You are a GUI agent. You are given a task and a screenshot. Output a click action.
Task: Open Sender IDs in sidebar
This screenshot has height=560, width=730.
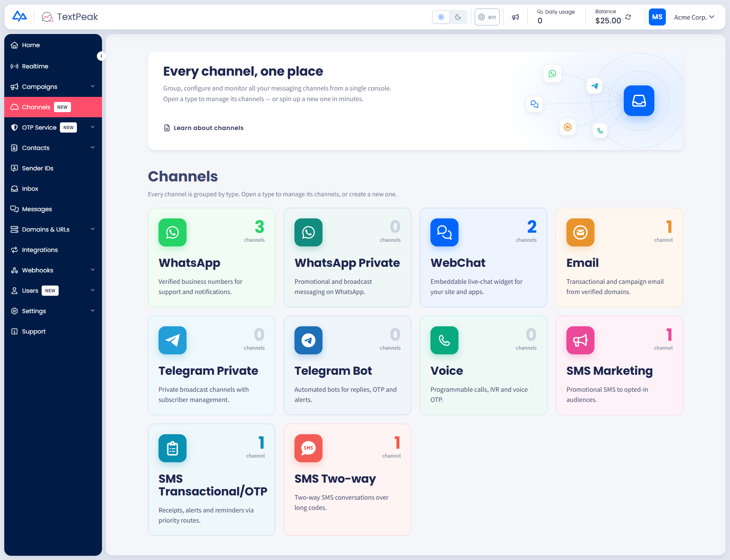(53, 168)
